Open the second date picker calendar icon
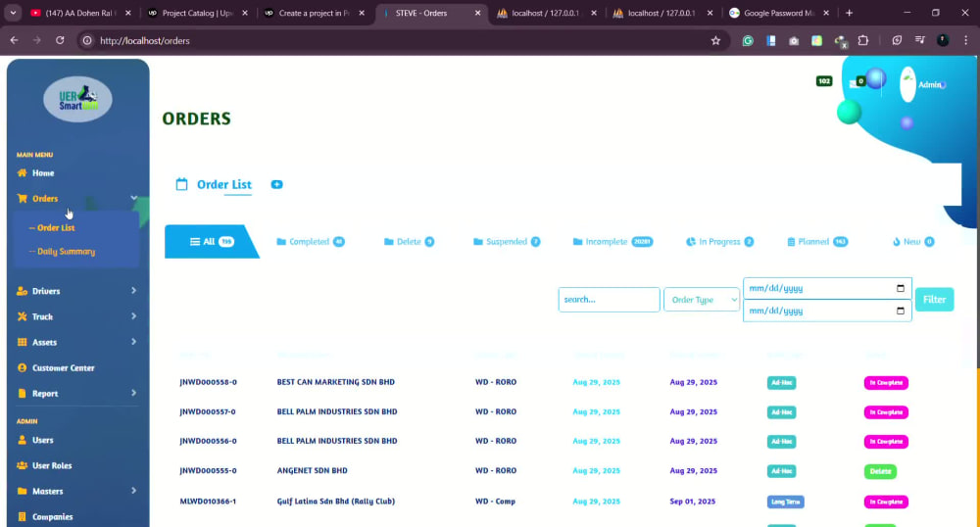Screen dimensions: 980x527 click(900, 311)
